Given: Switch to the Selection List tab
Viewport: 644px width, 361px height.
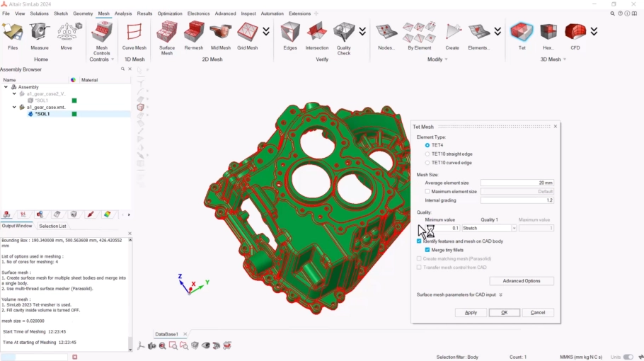Looking at the screenshot, I should click(52, 226).
